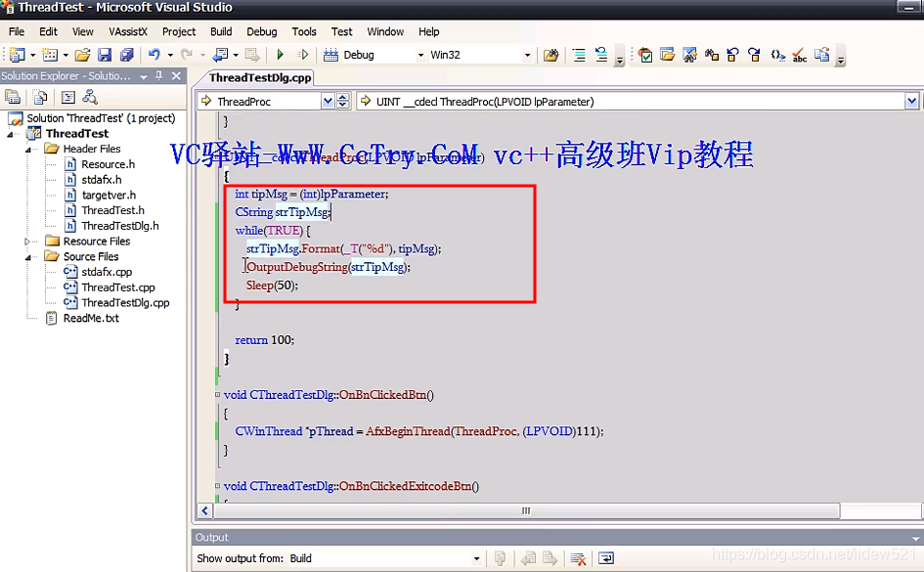Click the VAssistX Find Symbol icon
Image resolution: width=924 pixels, height=572 pixels.
point(689,56)
